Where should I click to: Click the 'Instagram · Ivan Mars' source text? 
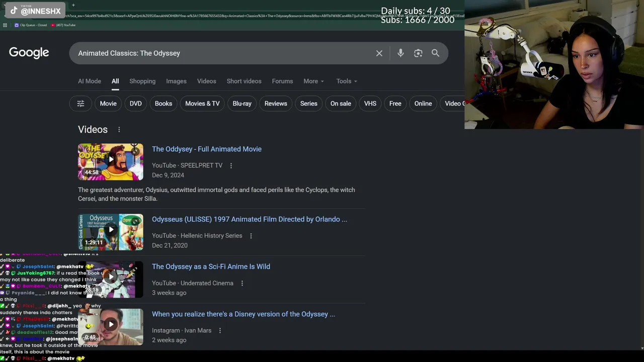182,330
